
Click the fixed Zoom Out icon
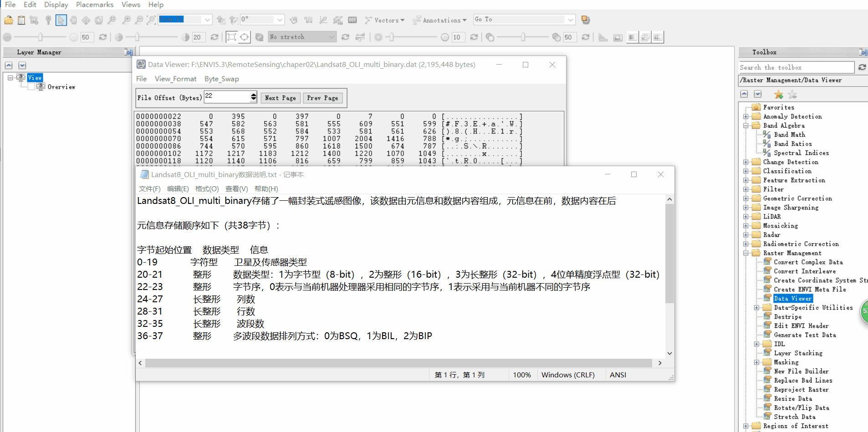pos(139,20)
